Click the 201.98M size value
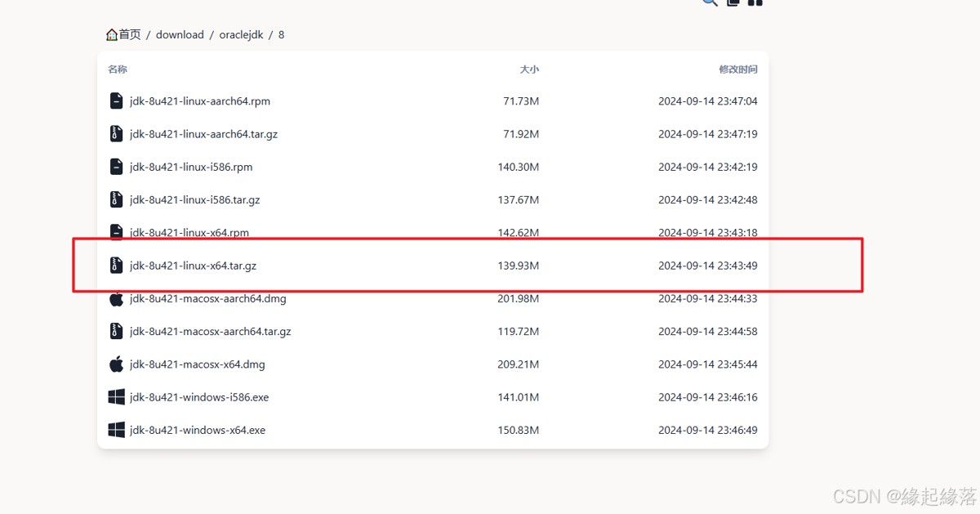Screen dimensions: 980x514 (519, 298)
